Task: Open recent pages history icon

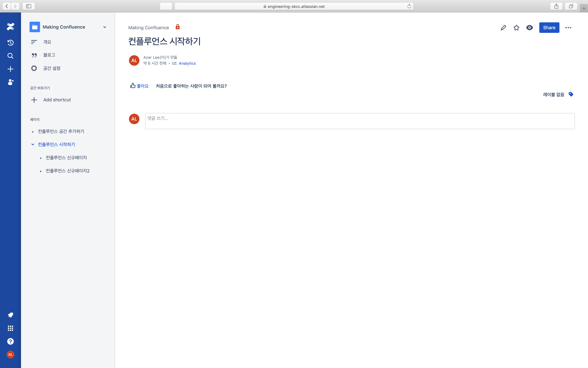Action: click(x=10, y=43)
